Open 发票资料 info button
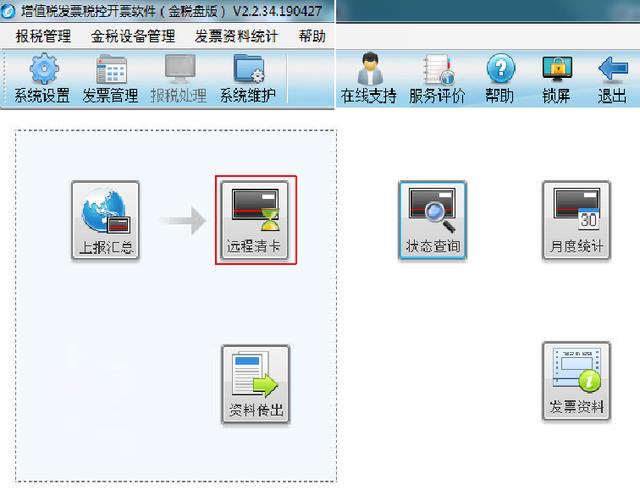The width and height of the screenshot is (640, 501). pyautogui.click(x=576, y=381)
